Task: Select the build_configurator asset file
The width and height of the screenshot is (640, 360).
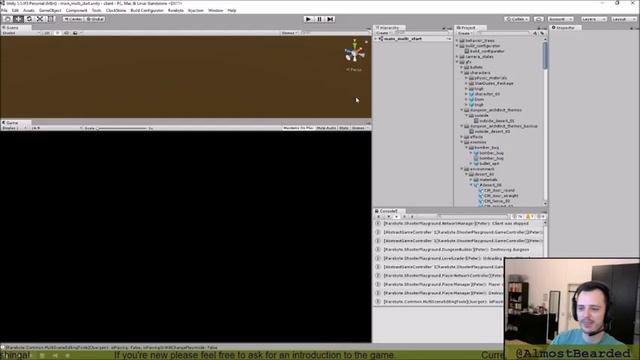Action: (x=484, y=51)
